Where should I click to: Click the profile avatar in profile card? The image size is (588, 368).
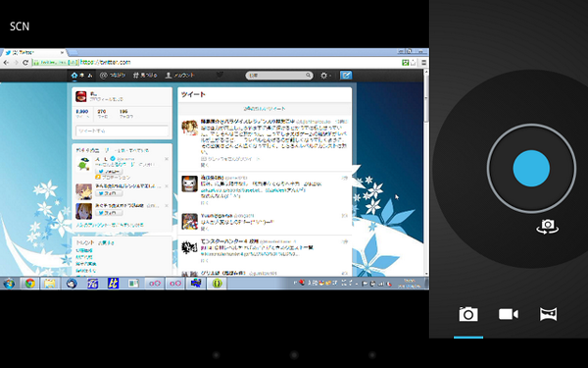[x=81, y=96]
